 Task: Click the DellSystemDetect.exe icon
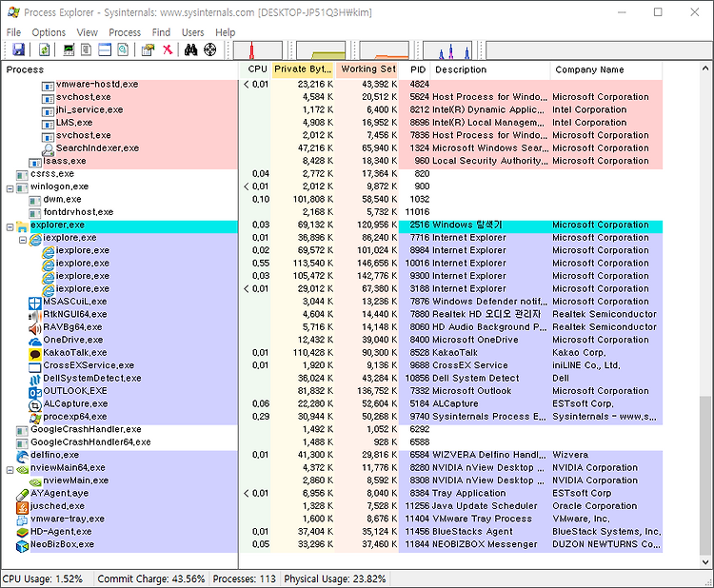click(x=35, y=379)
